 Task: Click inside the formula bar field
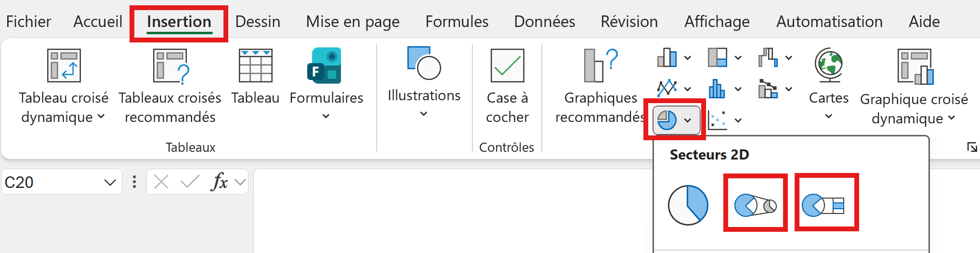[433, 182]
